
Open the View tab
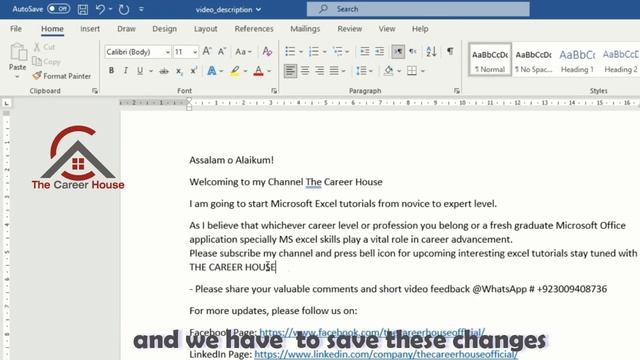(387, 29)
